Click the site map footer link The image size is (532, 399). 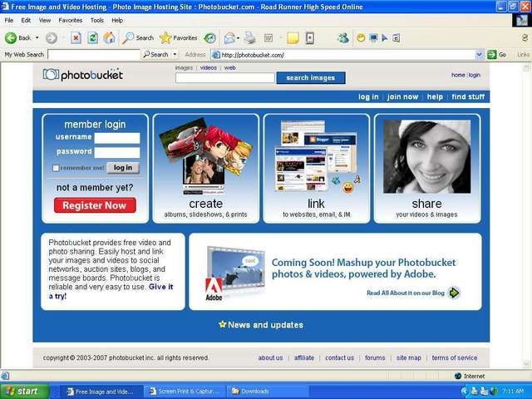click(x=408, y=357)
